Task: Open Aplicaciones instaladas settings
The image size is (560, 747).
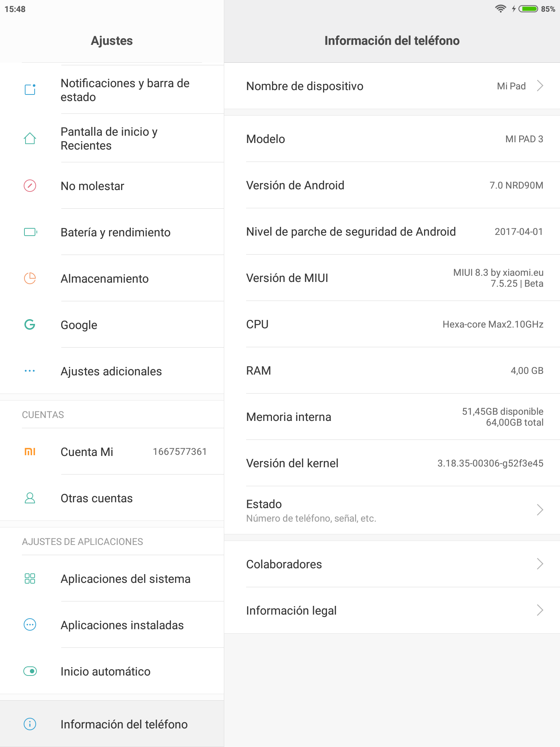Action: point(112,625)
